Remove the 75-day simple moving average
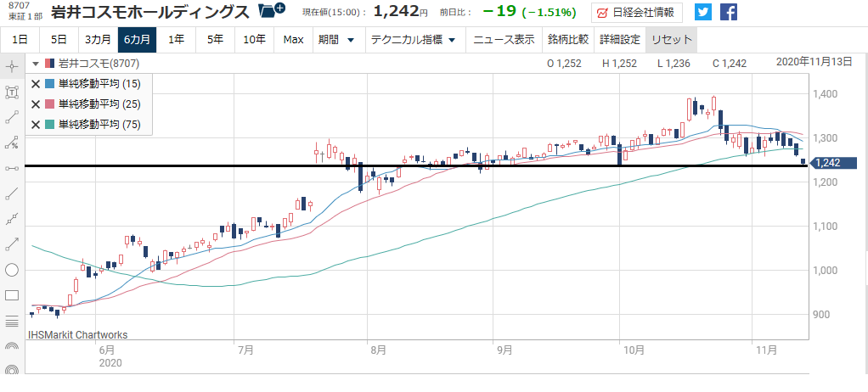 tap(36, 125)
